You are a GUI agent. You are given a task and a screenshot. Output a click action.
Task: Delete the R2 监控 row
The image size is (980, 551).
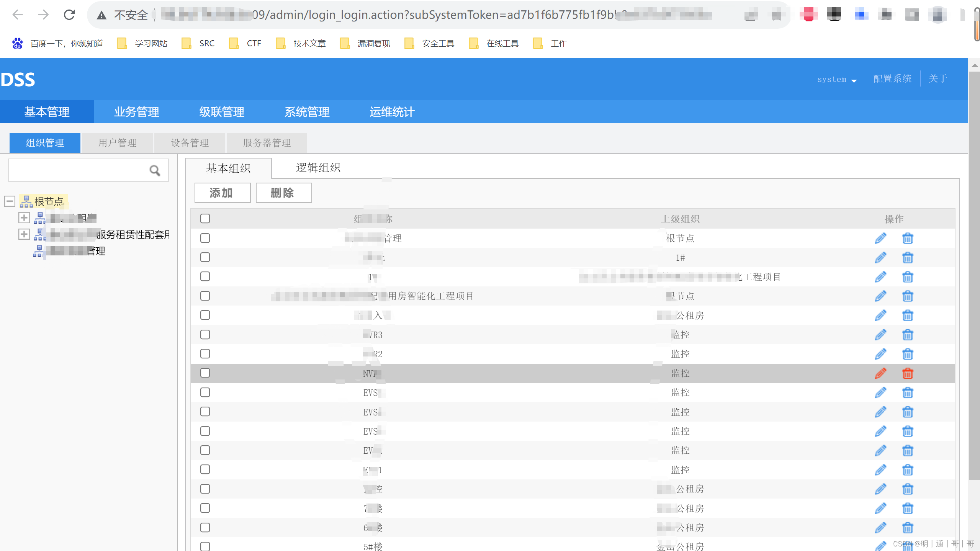[x=908, y=354]
